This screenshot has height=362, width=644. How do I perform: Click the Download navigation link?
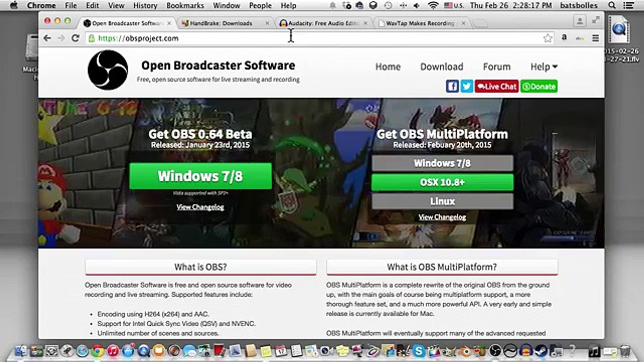442,67
